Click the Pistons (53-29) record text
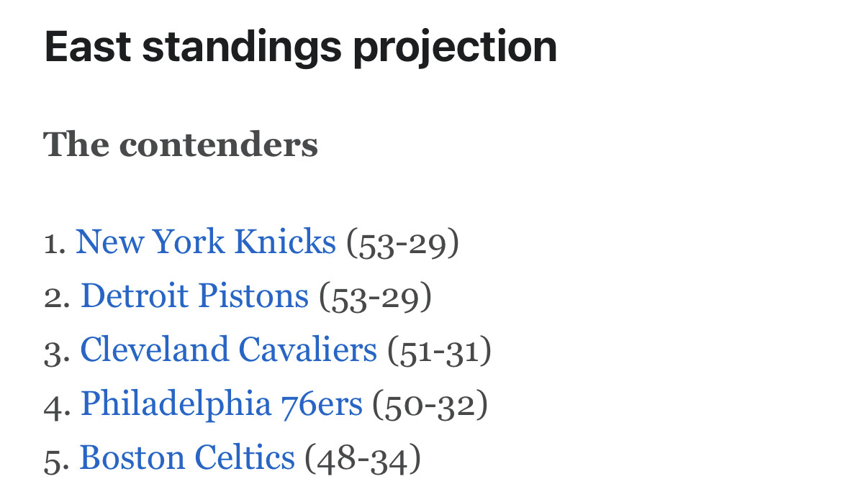The width and height of the screenshot is (868, 502). coord(376,297)
